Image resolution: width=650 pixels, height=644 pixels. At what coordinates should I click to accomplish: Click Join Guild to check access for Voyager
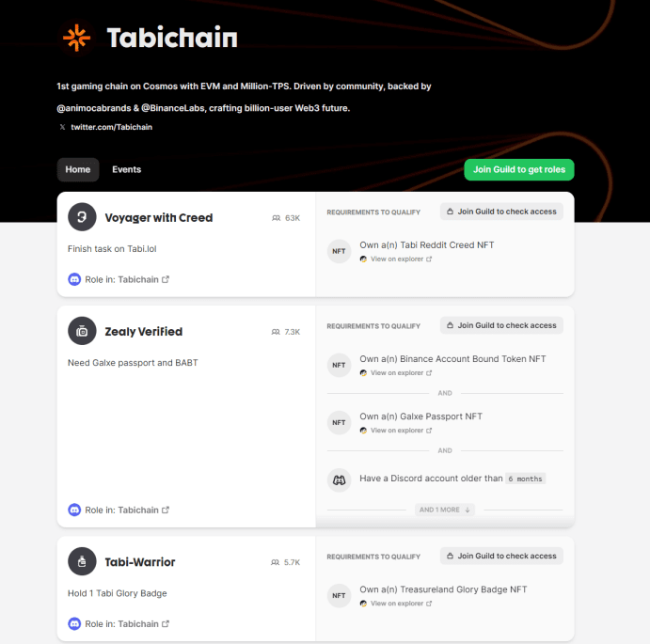tap(501, 212)
